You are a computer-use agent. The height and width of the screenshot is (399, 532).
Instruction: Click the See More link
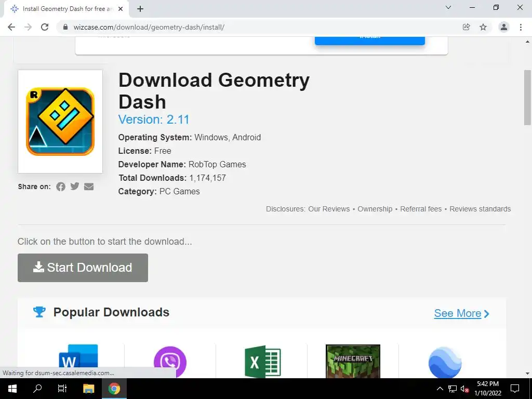click(x=461, y=313)
